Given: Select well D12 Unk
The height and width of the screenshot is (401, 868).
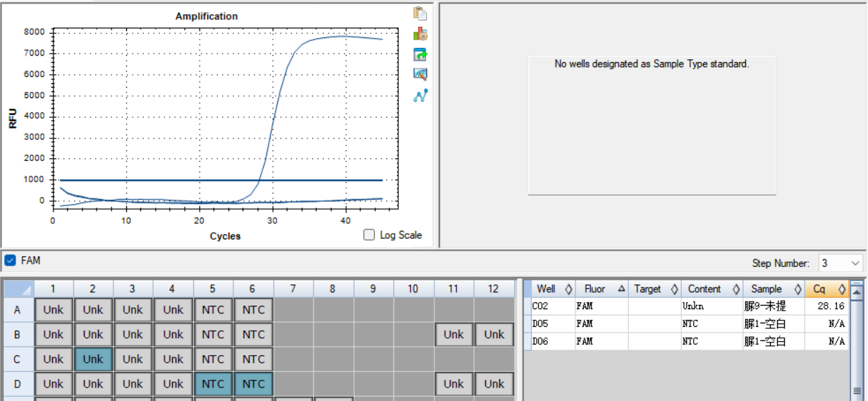Looking at the screenshot, I should pyautogui.click(x=494, y=384).
